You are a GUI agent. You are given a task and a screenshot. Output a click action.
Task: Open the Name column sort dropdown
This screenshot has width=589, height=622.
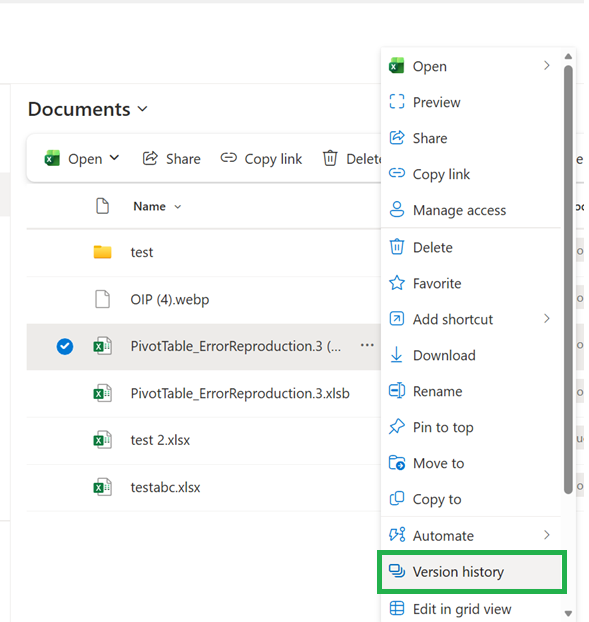pos(178,207)
